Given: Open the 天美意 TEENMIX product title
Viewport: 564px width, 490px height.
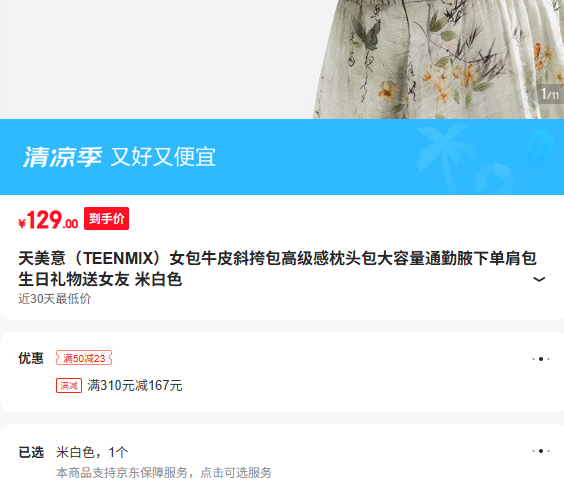Looking at the screenshot, I should (277, 268).
